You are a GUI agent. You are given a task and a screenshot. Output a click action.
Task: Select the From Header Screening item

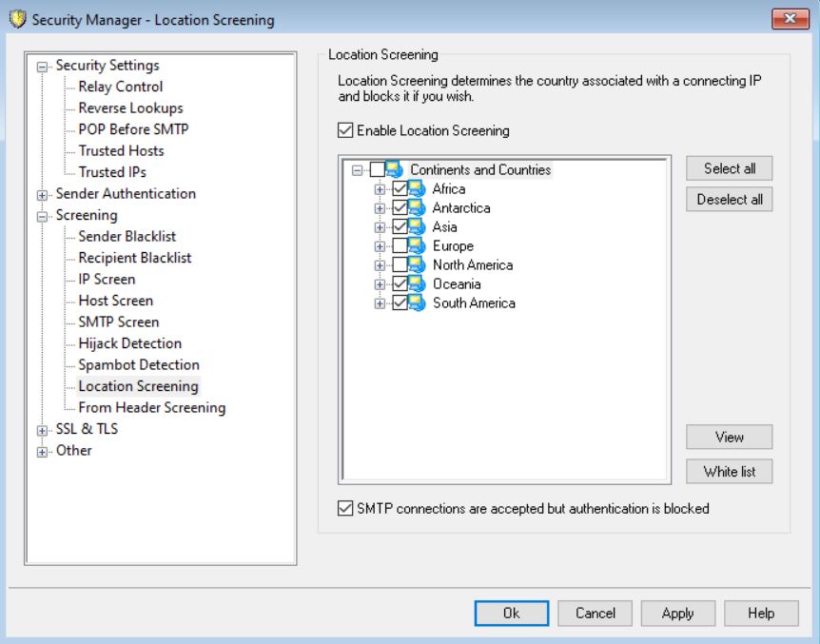pos(152,407)
